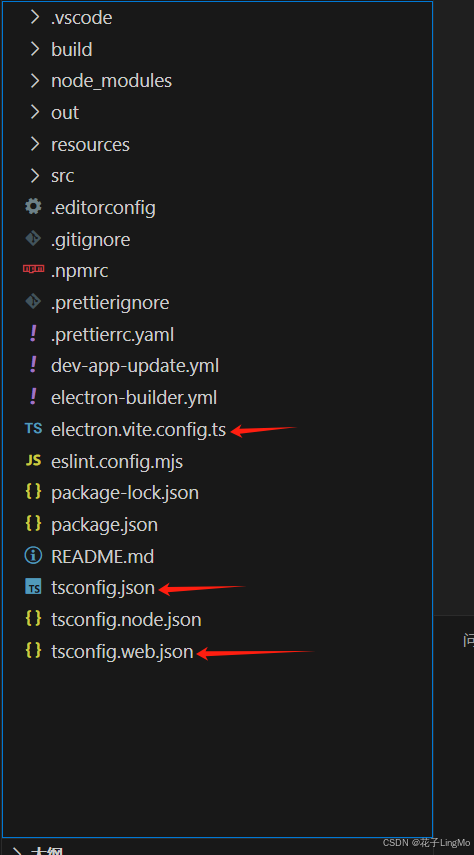Expand the resources folder chevron
Screen dimensions: 474x855
34,144
